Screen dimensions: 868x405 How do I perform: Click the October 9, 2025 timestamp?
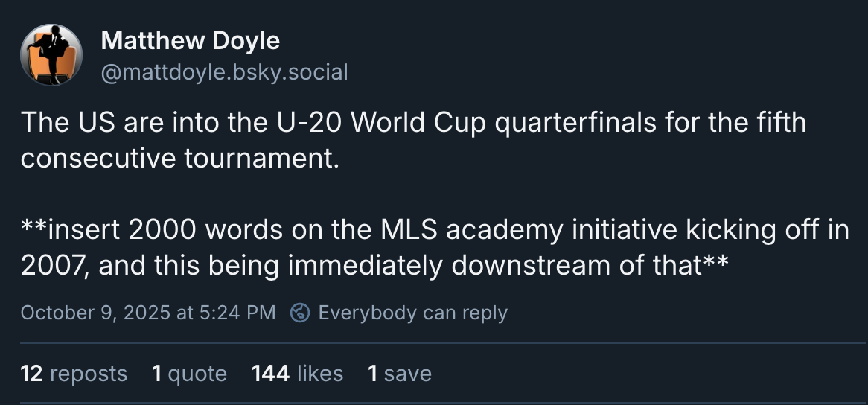pyautogui.click(x=148, y=313)
